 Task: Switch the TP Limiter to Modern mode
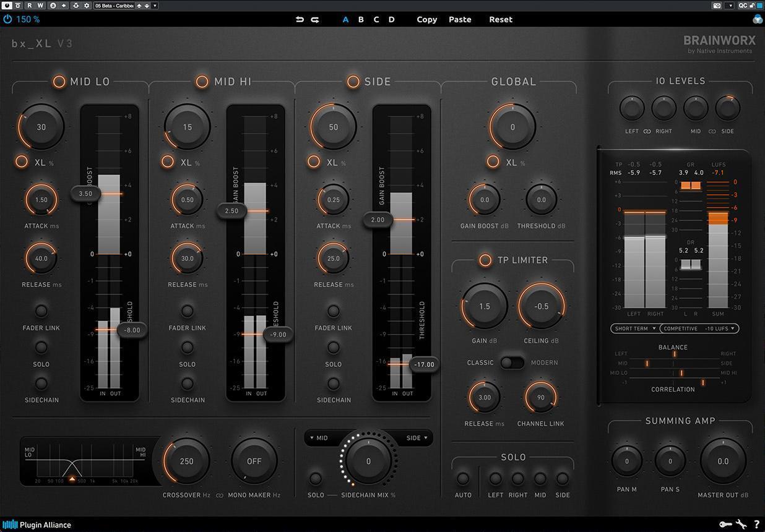click(x=517, y=363)
